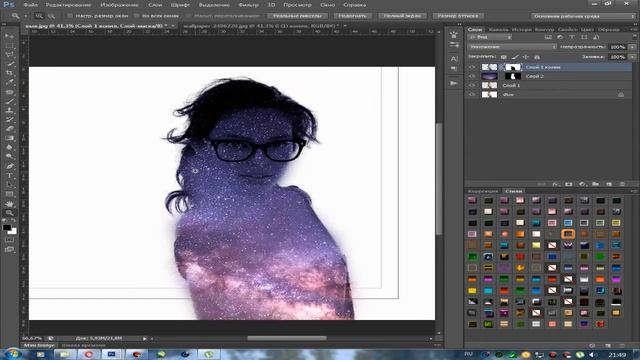Screen dimensions: 640x360
Task: Hide the Слой 2 layer
Action: pos(473,76)
